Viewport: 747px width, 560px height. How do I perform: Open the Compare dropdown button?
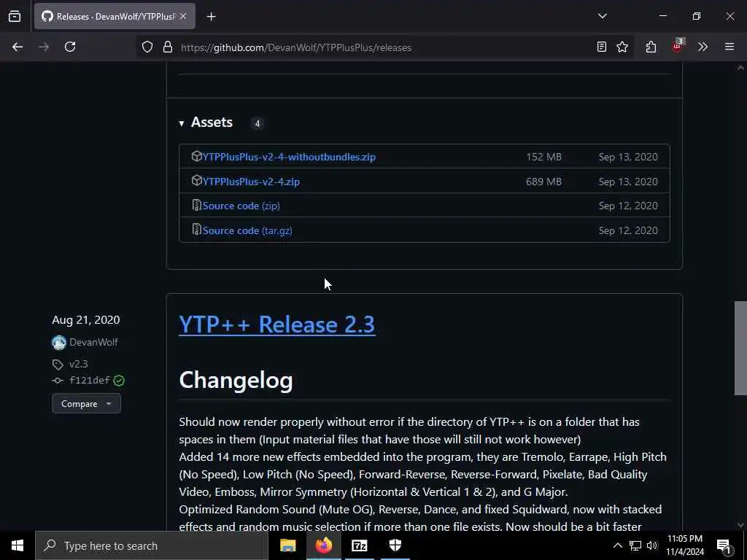pos(86,404)
